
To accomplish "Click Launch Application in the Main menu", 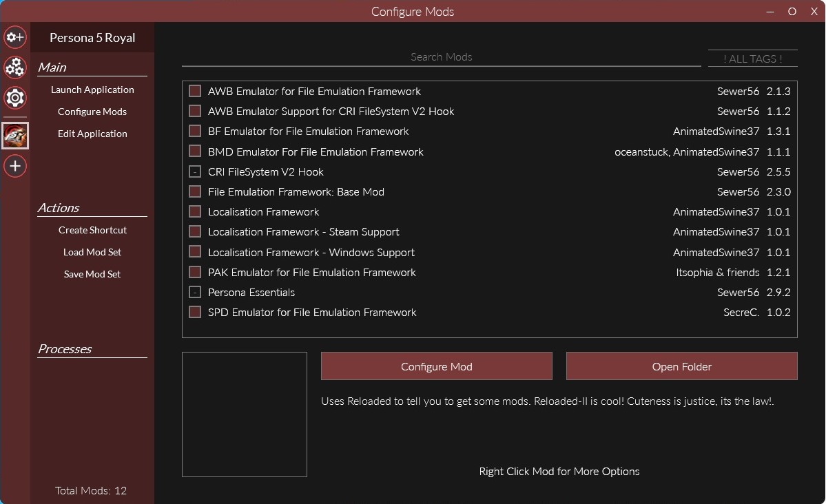I will pyautogui.click(x=92, y=90).
